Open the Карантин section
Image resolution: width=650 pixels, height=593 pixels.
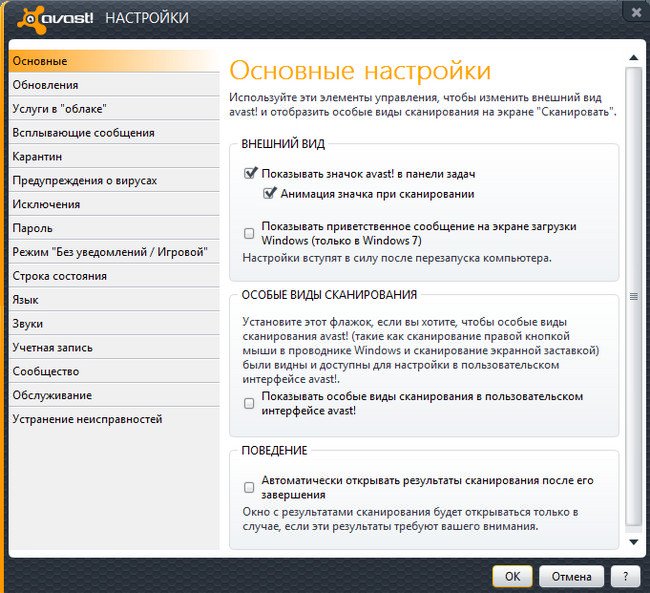pyautogui.click(x=114, y=157)
